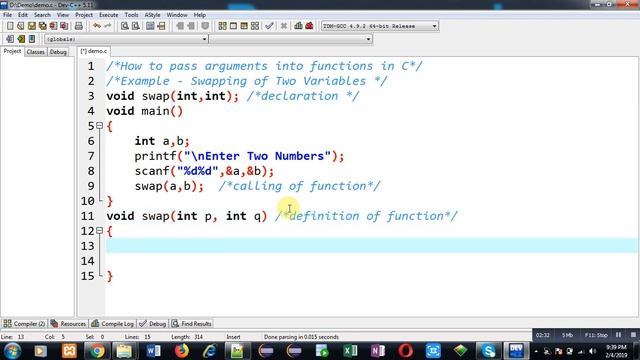Open the empty member function dropdown
Image resolution: width=640 pixels, height=360 pixels.
pyautogui.click(x=291, y=39)
